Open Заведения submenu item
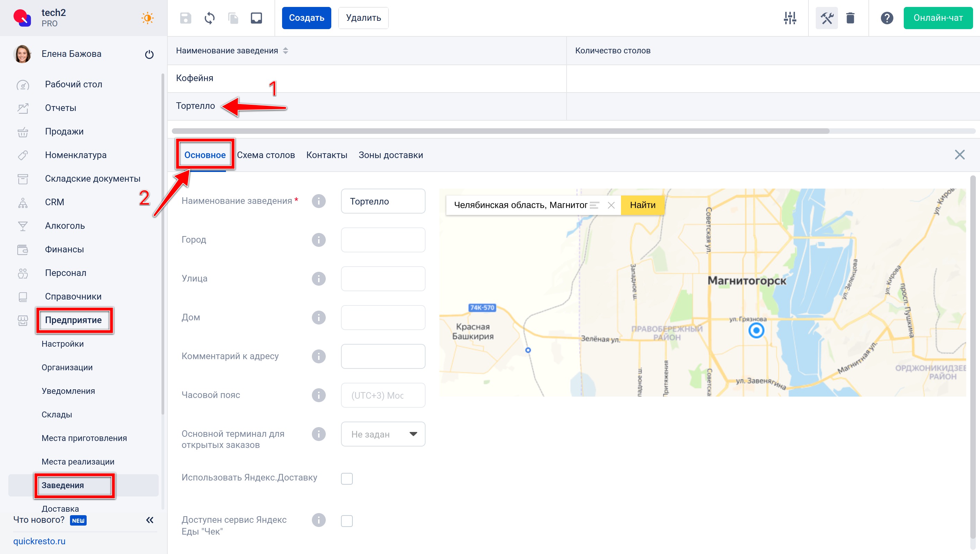 (x=83, y=485)
